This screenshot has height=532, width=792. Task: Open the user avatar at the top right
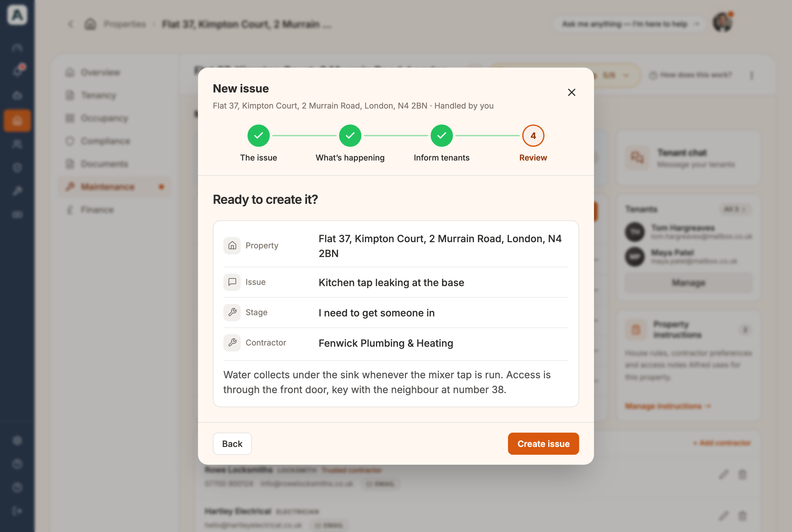[723, 22]
